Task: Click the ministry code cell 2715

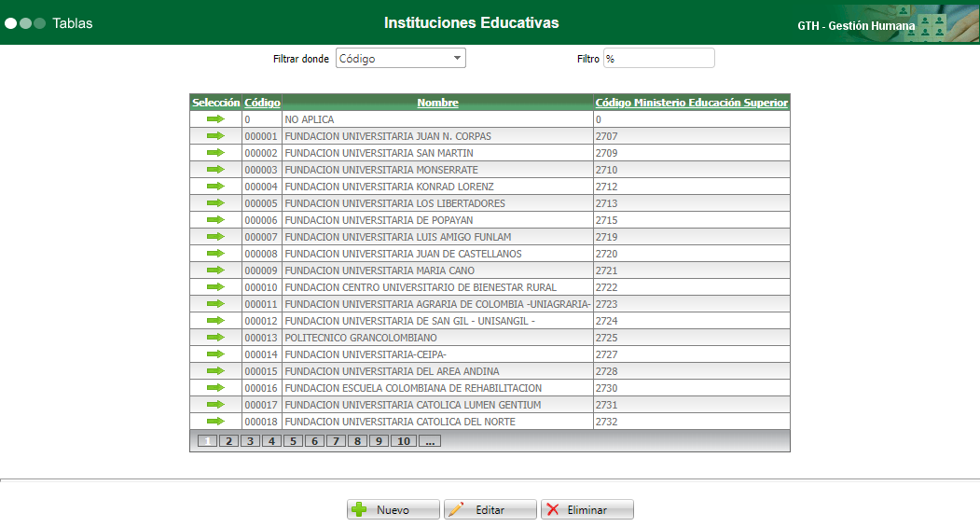Action: 691,220
